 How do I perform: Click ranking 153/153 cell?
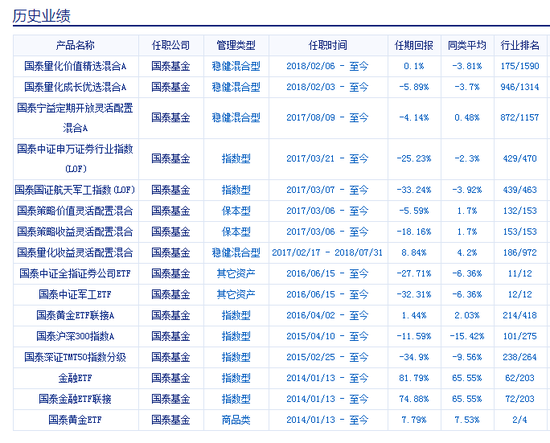[x=520, y=231]
